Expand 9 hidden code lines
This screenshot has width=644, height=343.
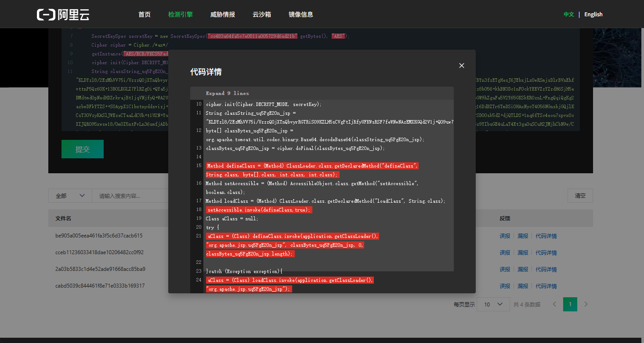tap(227, 93)
